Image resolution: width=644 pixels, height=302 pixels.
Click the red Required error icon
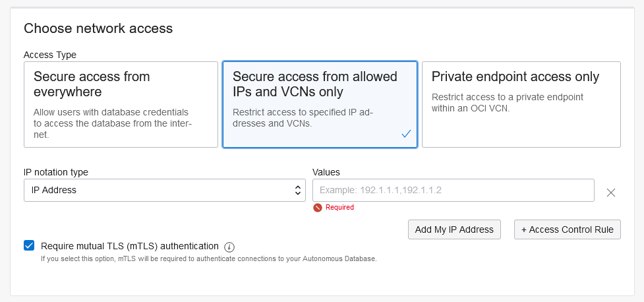tap(317, 207)
